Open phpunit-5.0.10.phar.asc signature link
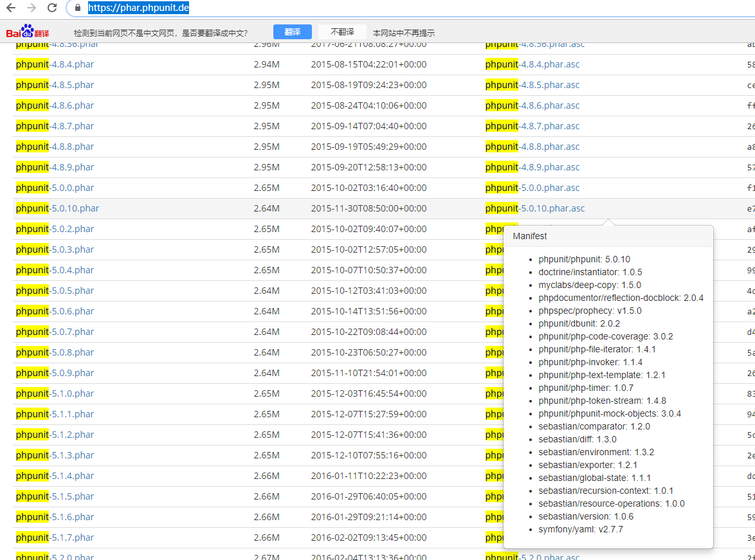 click(535, 208)
